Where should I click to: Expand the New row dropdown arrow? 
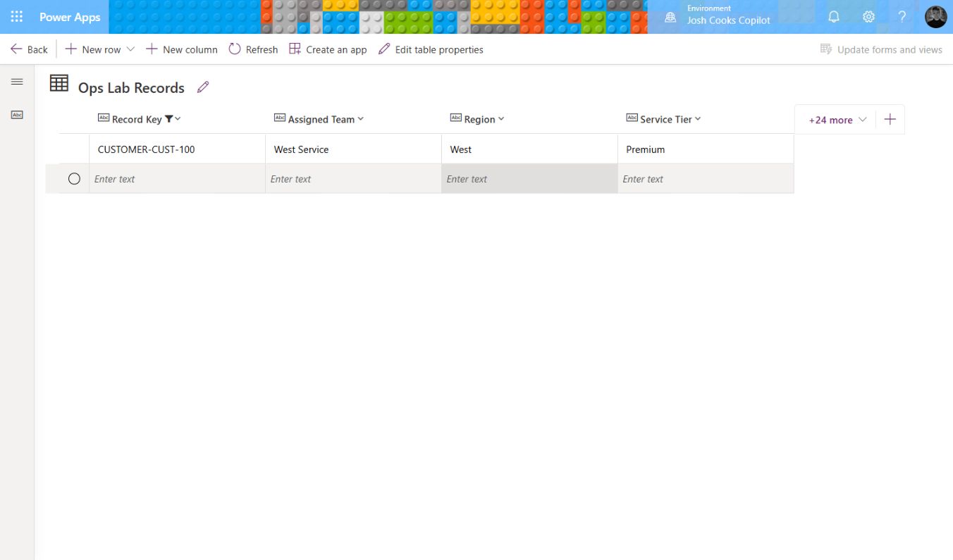click(x=130, y=49)
